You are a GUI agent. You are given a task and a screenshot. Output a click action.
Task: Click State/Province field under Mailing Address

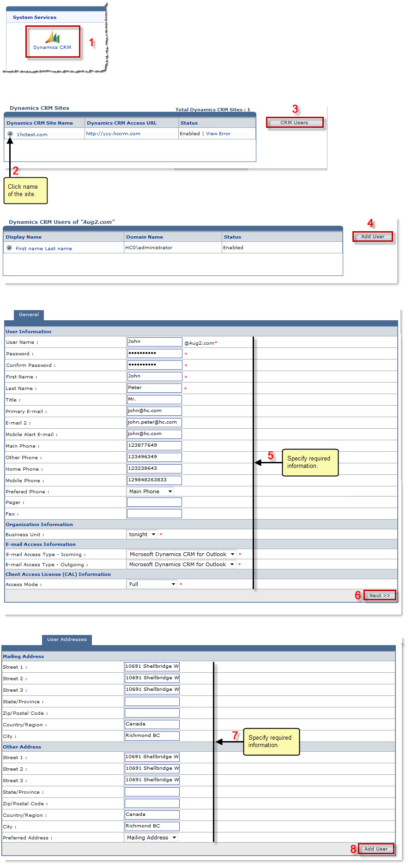pos(152,701)
